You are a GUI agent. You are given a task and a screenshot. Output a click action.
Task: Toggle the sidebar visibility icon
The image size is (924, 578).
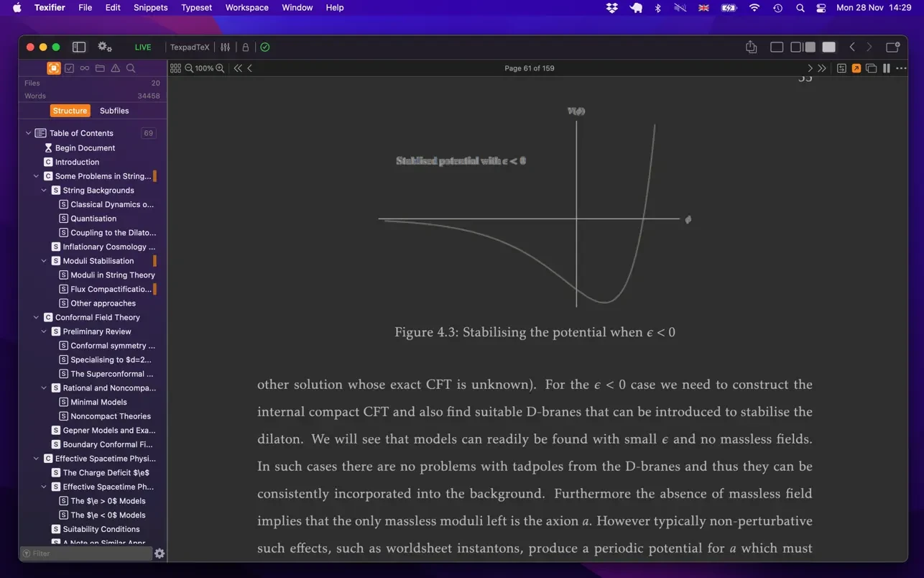[79, 47]
